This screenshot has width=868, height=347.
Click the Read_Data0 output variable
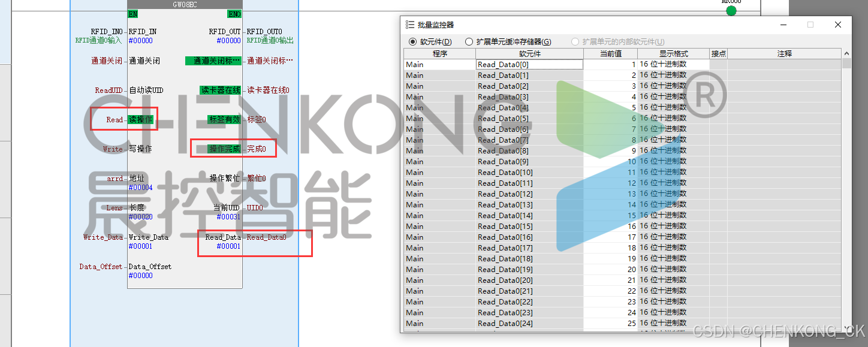[266, 237]
